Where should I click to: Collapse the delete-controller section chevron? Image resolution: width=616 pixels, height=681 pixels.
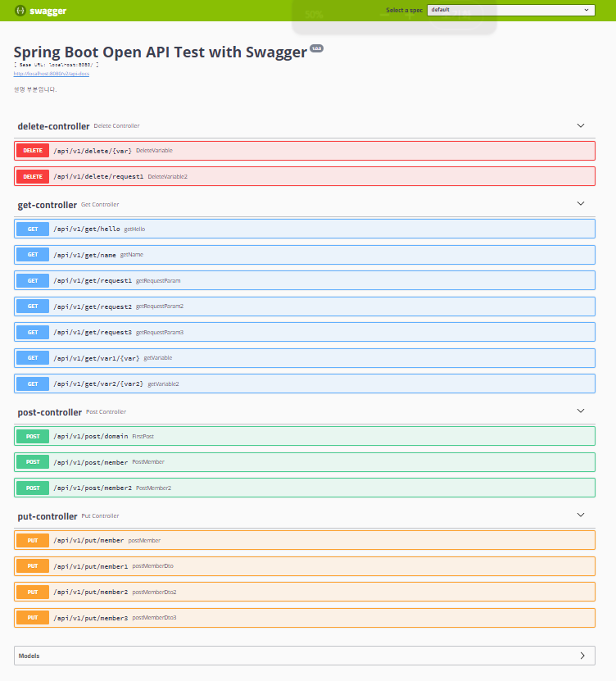[581, 125]
